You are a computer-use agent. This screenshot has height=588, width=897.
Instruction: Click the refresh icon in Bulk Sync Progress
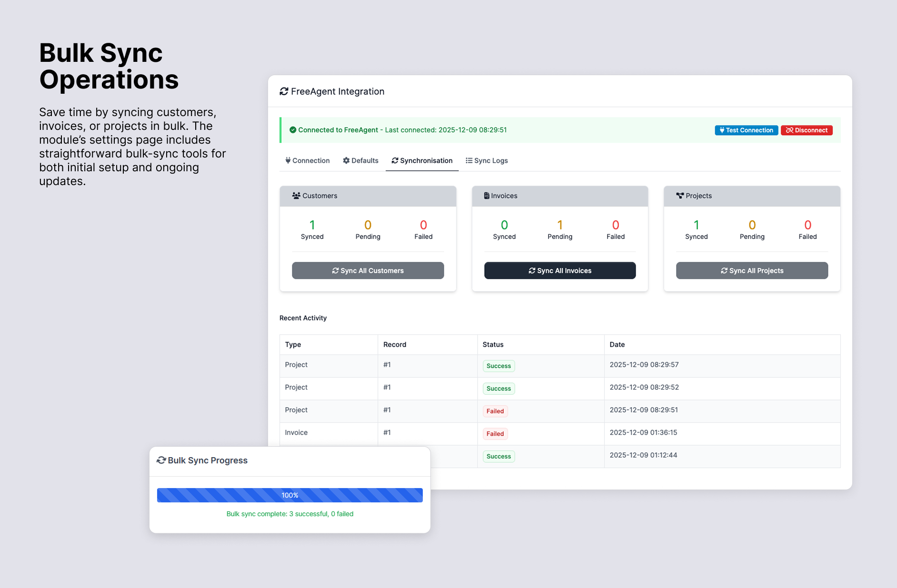161,460
